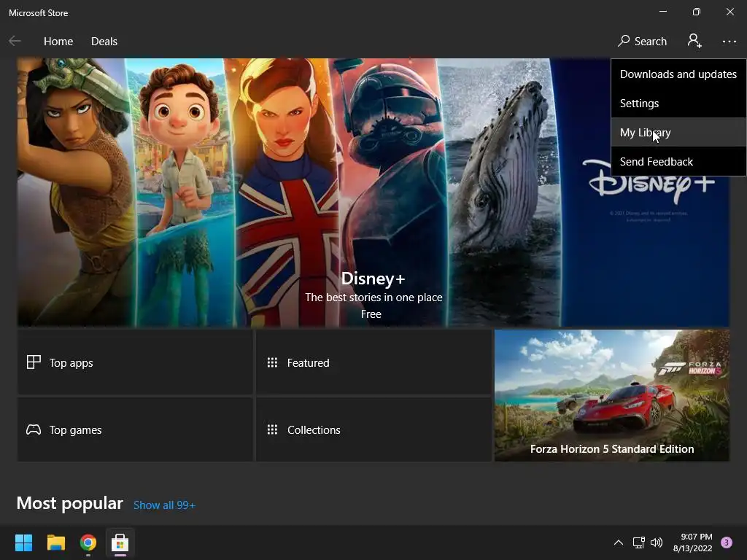Click the Featured dots icon

pos(273,362)
